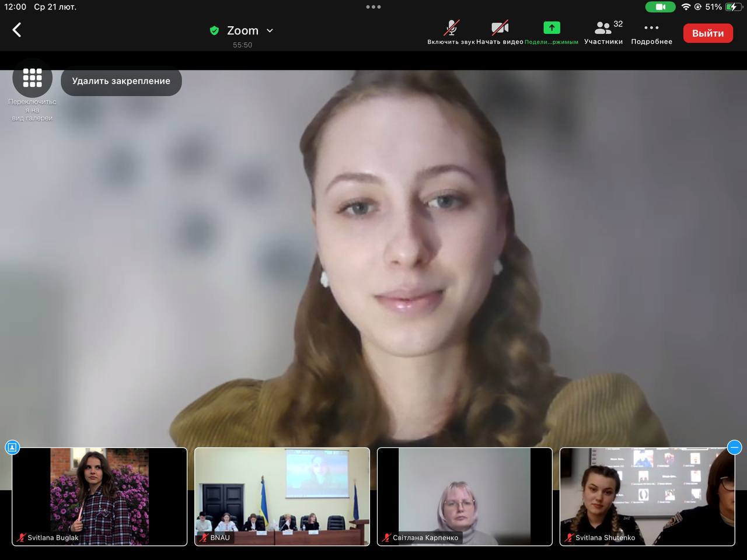Open the Участники participants list
747x560 pixels.
(603, 32)
